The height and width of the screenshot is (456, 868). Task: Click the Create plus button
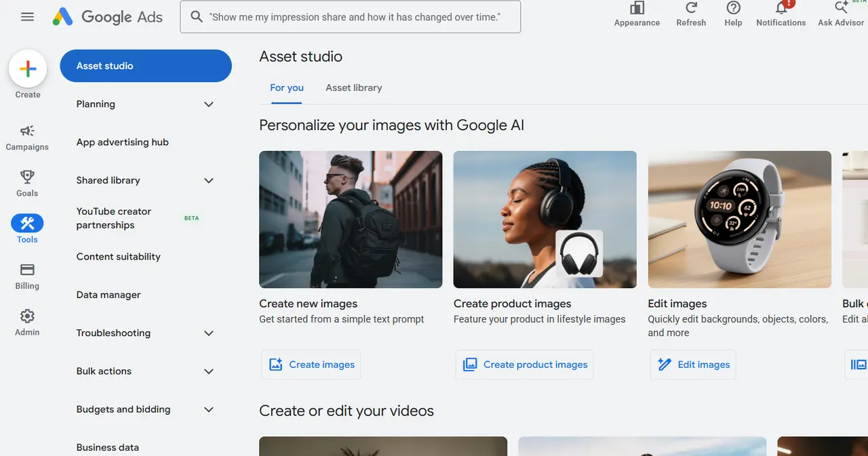coord(28,68)
